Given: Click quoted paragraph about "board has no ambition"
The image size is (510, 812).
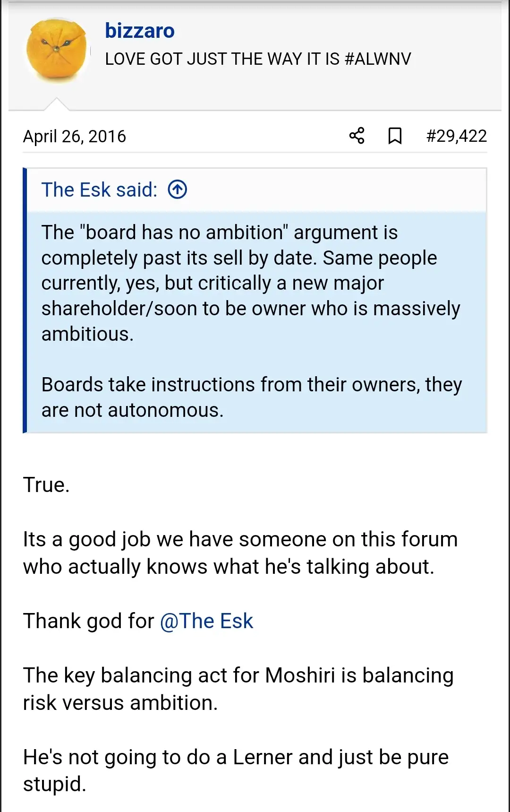Looking at the screenshot, I should [250, 283].
